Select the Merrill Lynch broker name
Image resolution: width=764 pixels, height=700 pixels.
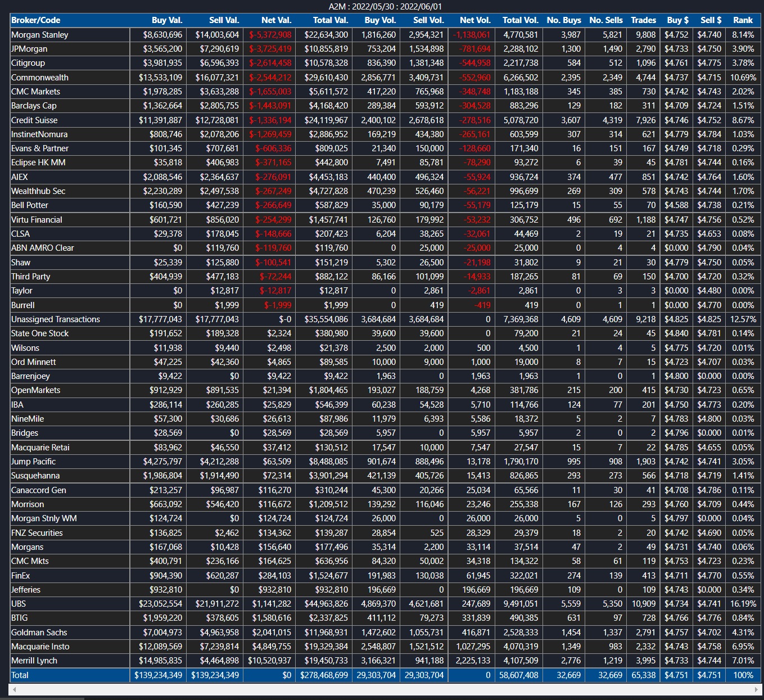[x=34, y=661]
